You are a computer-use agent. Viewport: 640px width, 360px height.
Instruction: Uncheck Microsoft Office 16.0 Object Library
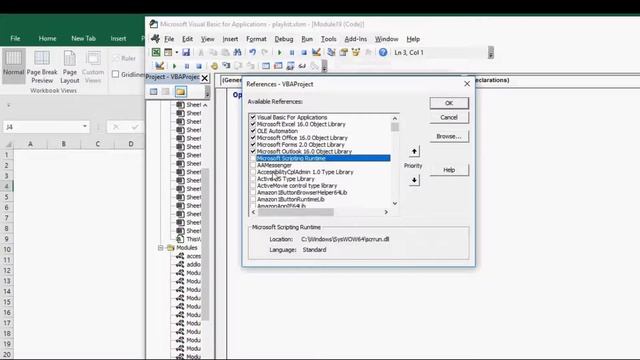[253, 138]
